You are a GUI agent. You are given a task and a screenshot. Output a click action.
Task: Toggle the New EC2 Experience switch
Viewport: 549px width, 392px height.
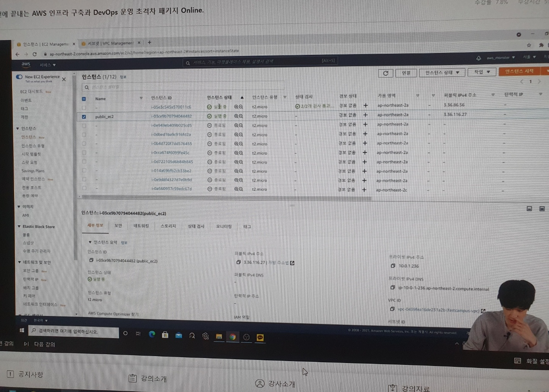click(x=19, y=77)
